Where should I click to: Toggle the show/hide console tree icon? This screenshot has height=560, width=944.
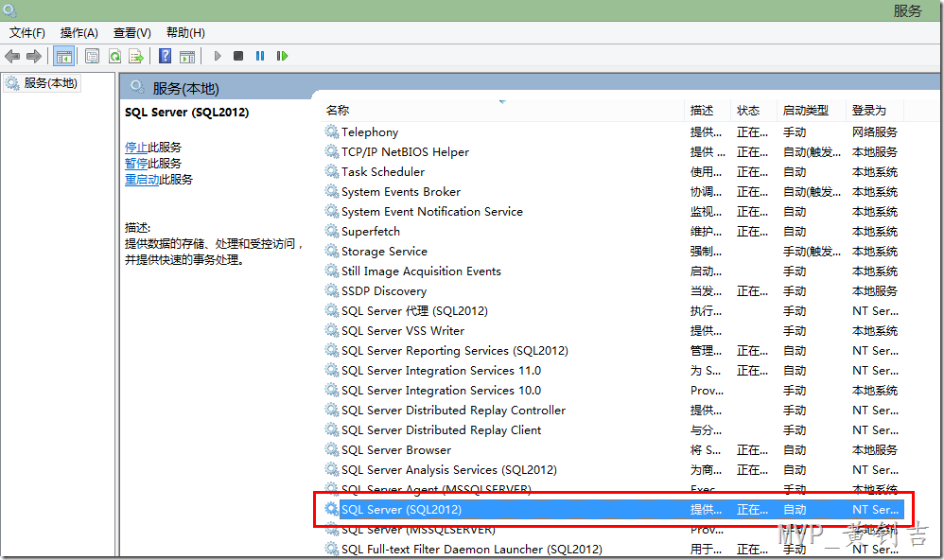pos(63,56)
